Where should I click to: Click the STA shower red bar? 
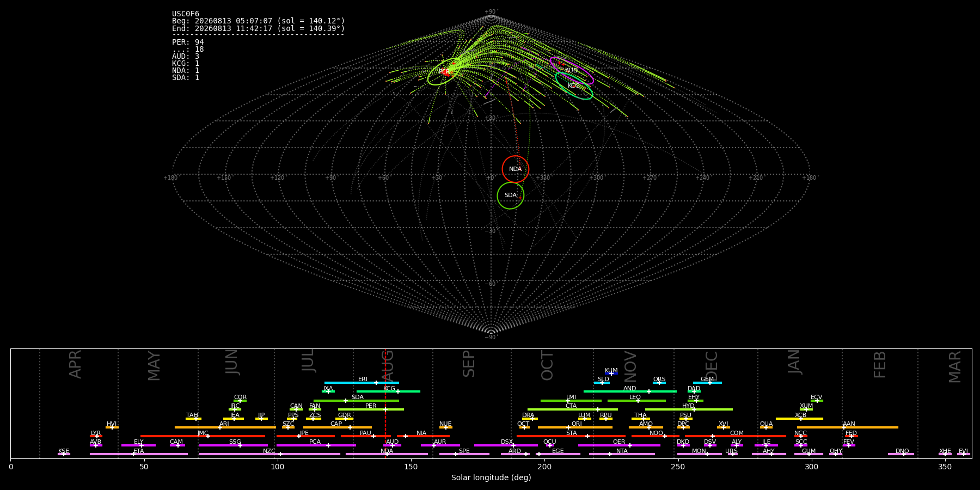point(571,436)
